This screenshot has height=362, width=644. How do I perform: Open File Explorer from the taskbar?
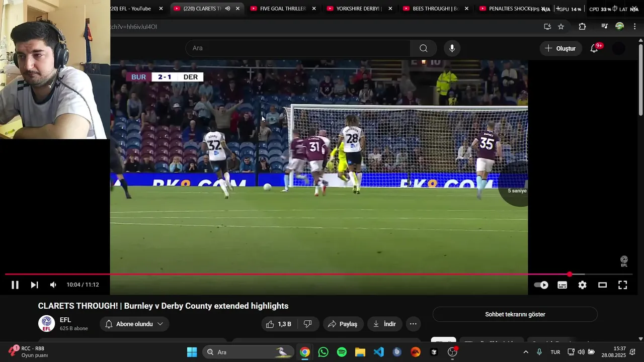[360, 352]
